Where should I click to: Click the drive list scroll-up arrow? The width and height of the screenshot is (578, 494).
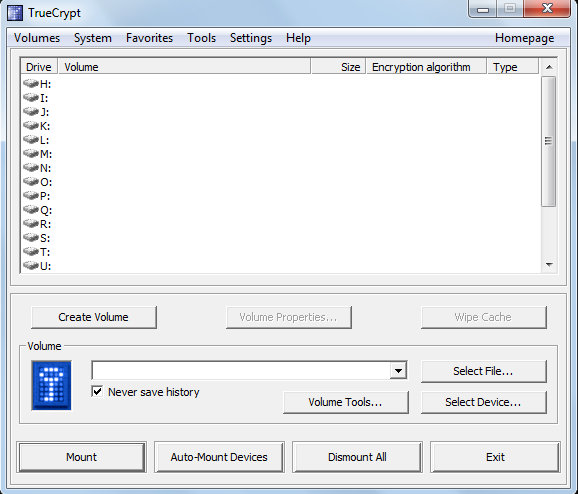(x=549, y=67)
